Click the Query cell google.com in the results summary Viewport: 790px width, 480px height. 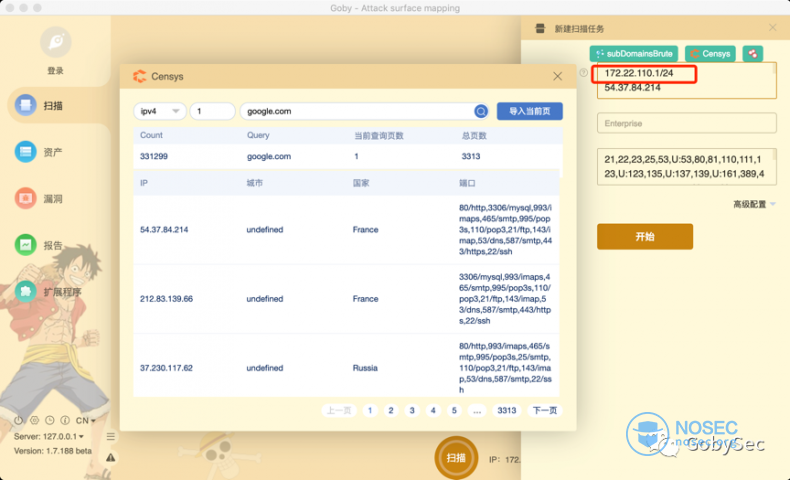click(269, 156)
